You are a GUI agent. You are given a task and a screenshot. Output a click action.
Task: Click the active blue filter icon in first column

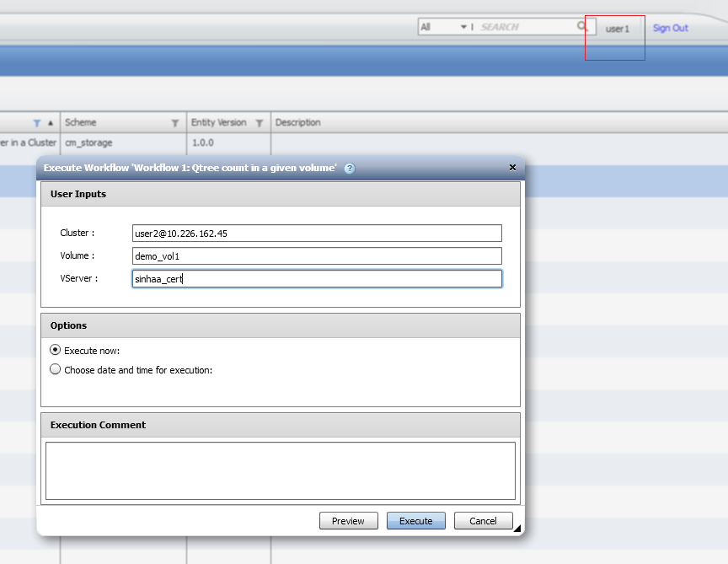(37, 122)
